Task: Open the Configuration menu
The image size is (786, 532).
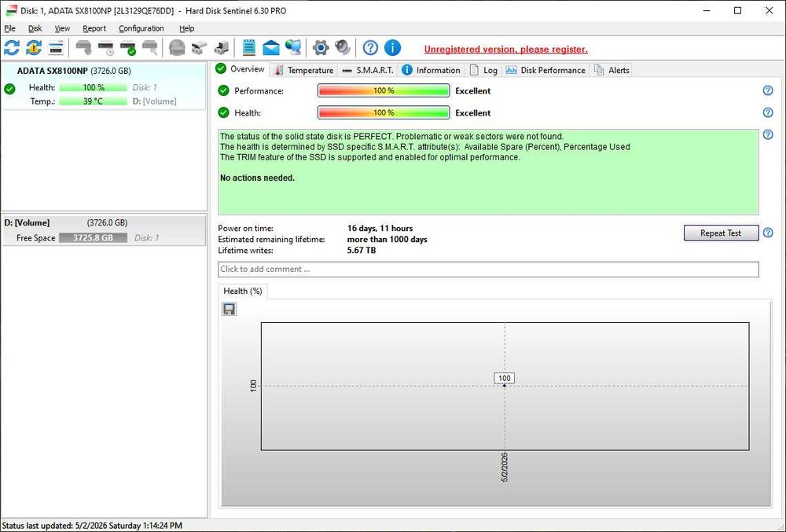Action: pos(141,28)
